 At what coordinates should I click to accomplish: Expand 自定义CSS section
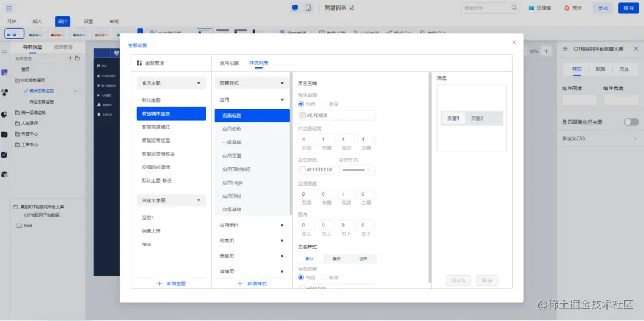[x=600, y=138]
